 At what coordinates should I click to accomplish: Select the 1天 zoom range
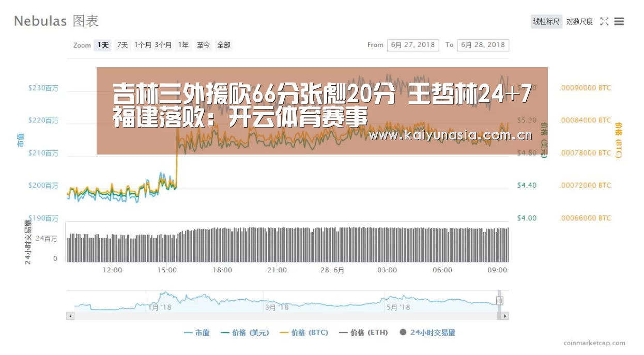coord(103,45)
